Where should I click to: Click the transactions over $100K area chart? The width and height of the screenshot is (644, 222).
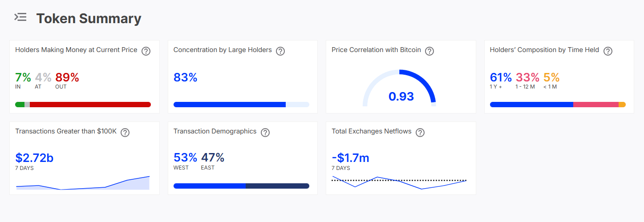(x=83, y=183)
